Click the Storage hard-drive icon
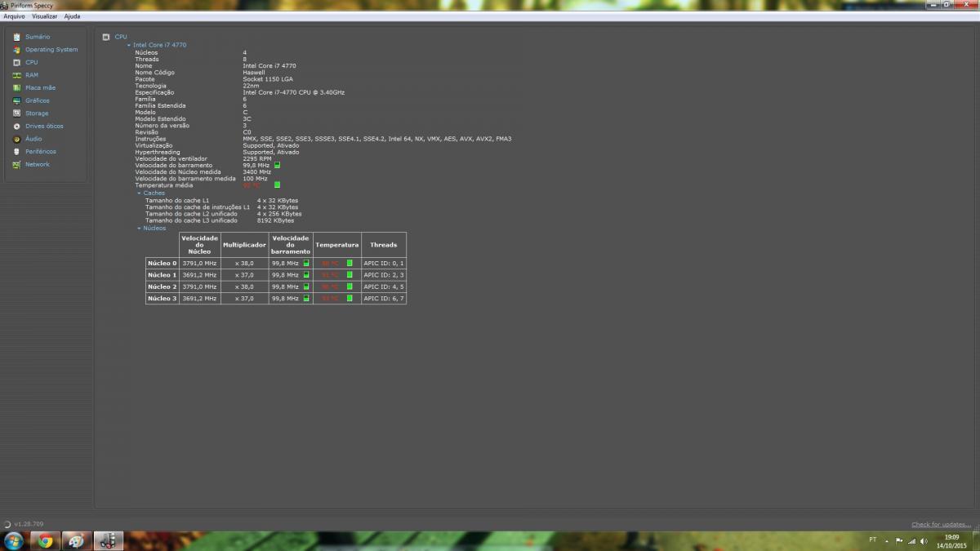 (x=16, y=113)
